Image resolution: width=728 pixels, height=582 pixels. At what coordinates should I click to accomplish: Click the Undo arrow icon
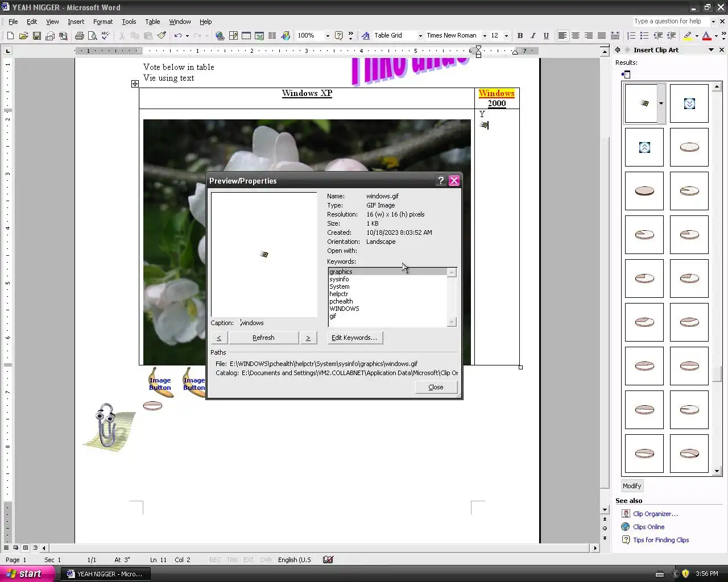(177, 36)
